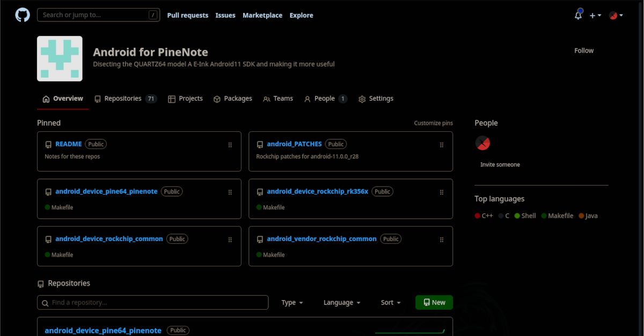Image resolution: width=644 pixels, height=336 pixels.
Task: Focus the top Search or jump to field
Action: coord(99,15)
